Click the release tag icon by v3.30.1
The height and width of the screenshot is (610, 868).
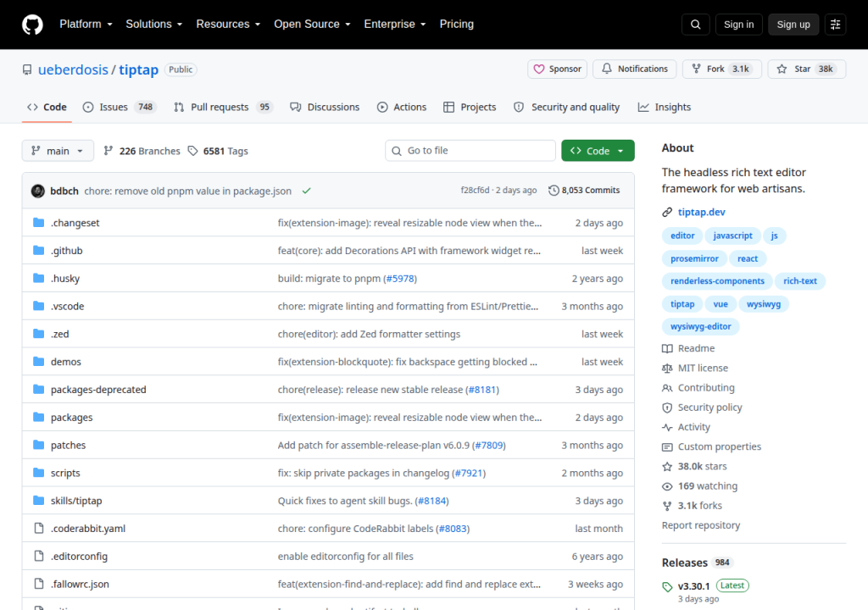pyautogui.click(x=667, y=587)
